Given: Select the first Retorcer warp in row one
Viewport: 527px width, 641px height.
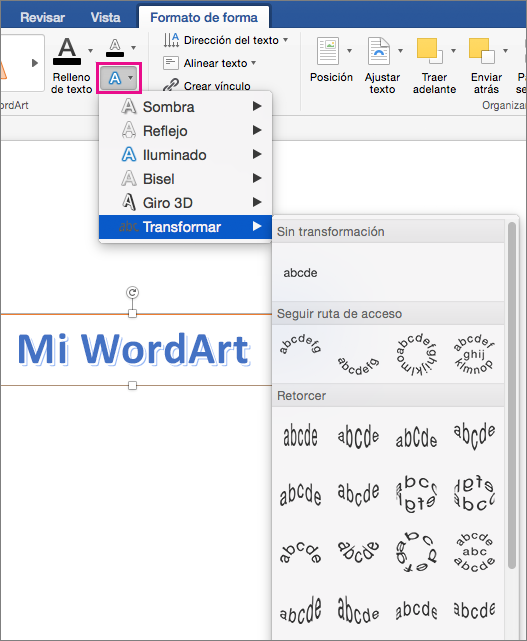Looking at the screenshot, I should click(301, 436).
